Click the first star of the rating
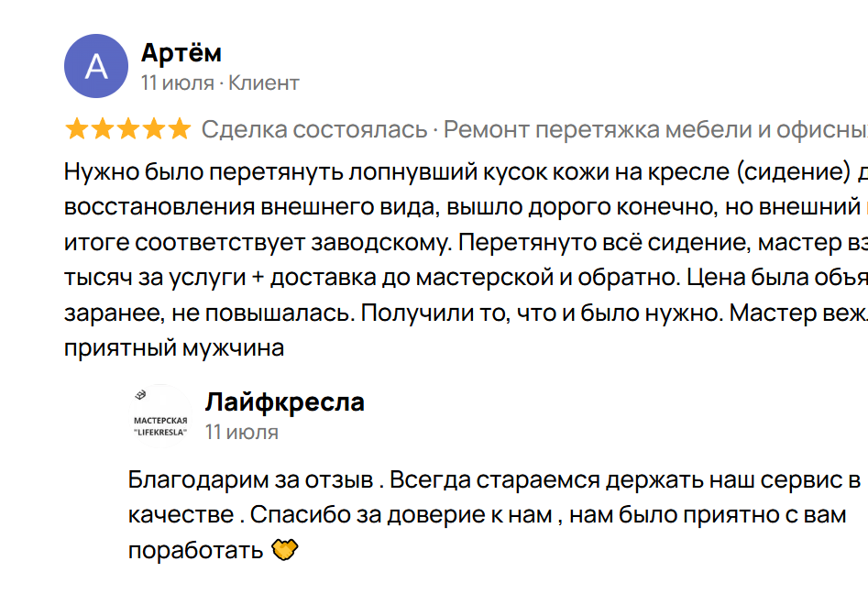 77,129
